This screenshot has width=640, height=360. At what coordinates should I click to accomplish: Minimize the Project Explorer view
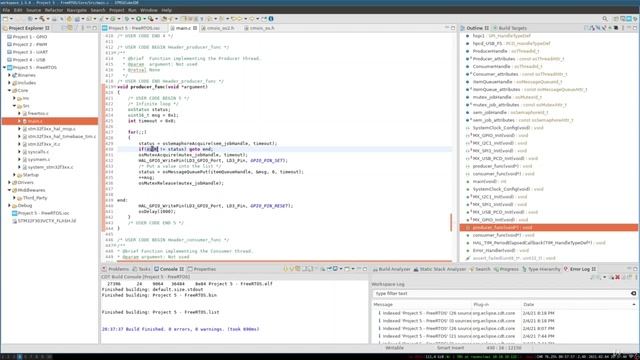pyautogui.click(x=88, y=28)
